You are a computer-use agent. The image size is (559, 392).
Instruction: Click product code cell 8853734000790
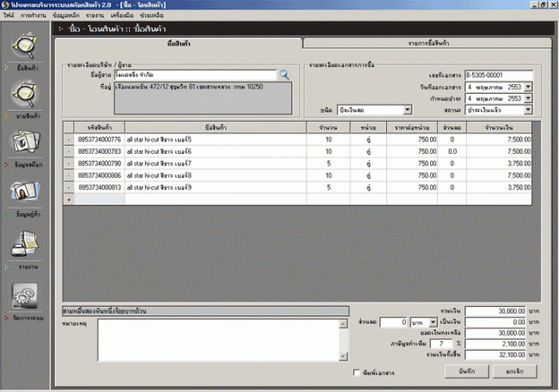100,163
